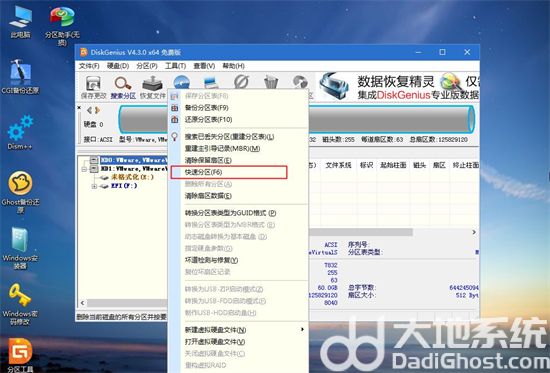This screenshot has height=373, width=550.
Task: Select 清除保留扇区(E) entry
Action: click(x=208, y=160)
